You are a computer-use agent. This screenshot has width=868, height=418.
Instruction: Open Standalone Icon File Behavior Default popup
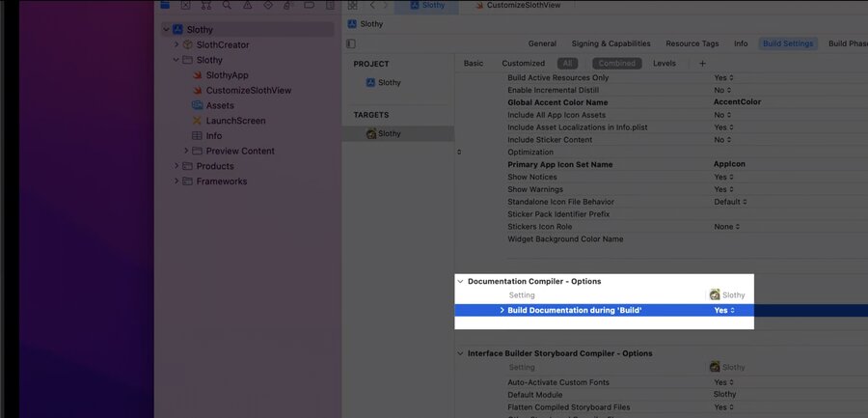point(730,202)
